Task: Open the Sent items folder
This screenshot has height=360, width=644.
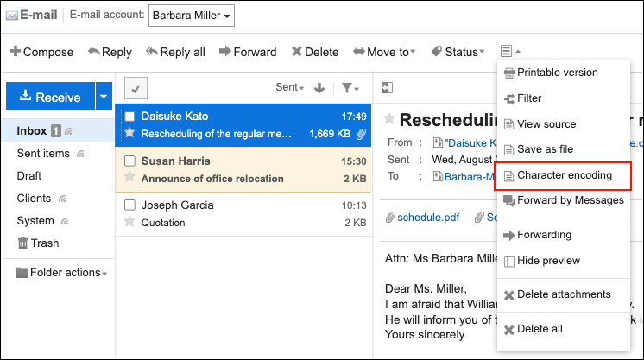Action: [x=43, y=154]
